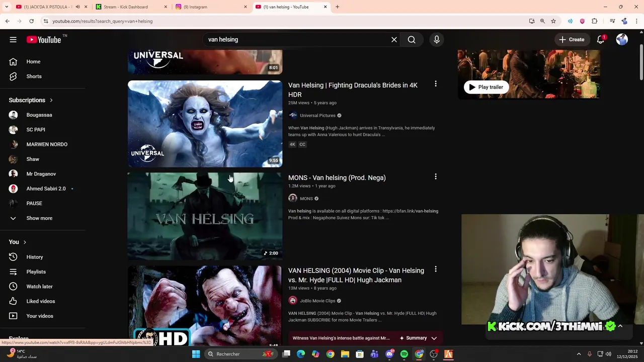Screen dimensions: 644x362
Task: Reload the current page
Action: coord(31,21)
